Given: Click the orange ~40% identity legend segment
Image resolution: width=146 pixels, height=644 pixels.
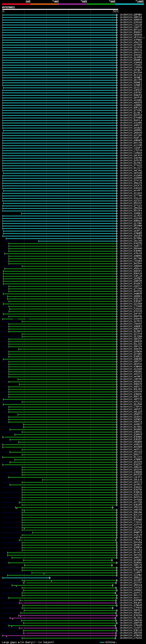Looking at the screenshot, I should click(45, 4).
